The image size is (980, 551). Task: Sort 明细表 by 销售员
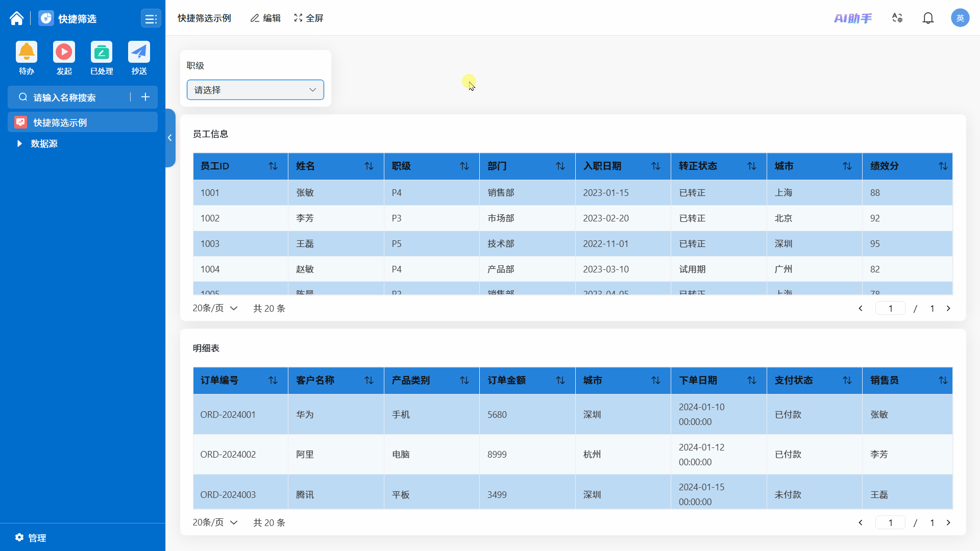tap(943, 381)
